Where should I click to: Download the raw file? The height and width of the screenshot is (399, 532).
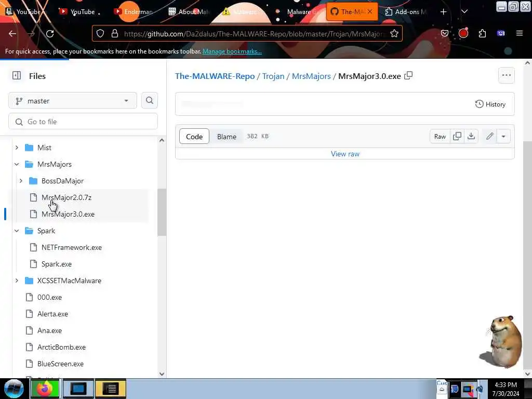tap(471, 137)
